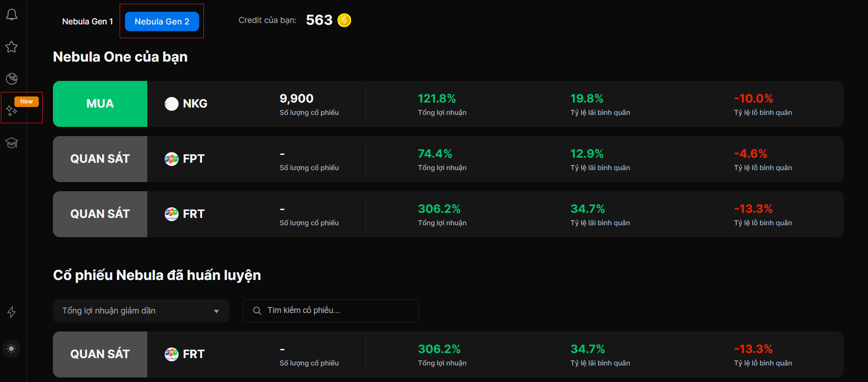
Task: Click the search magnifier icon
Action: [257, 311]
